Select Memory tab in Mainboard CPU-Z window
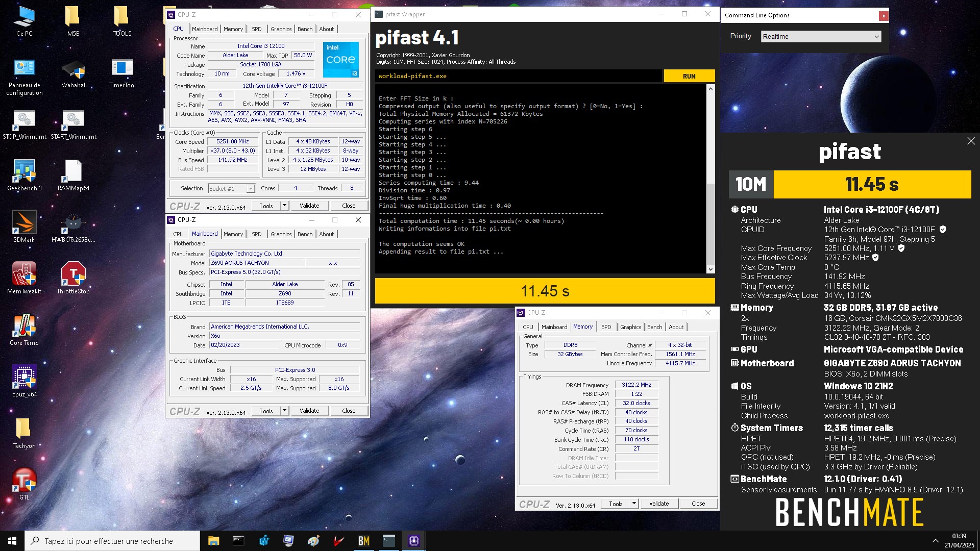This screenshot has height=551, width=980. point(233,234)
